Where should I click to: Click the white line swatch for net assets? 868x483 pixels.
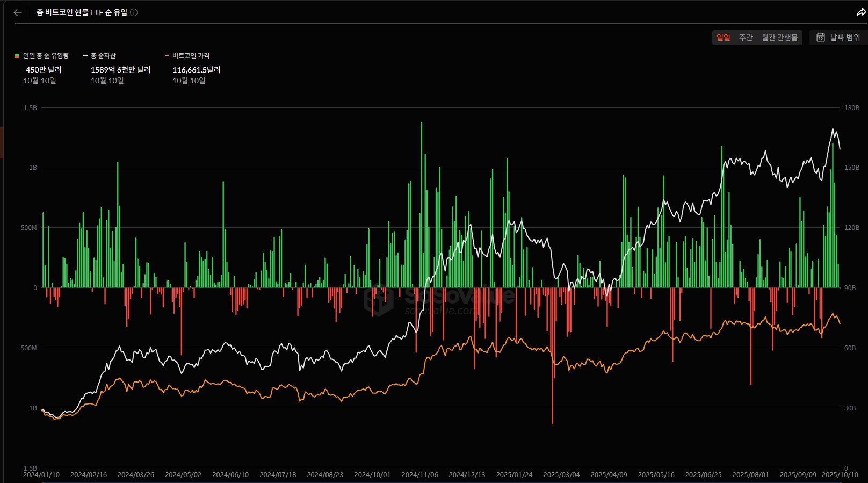(85, 56)
